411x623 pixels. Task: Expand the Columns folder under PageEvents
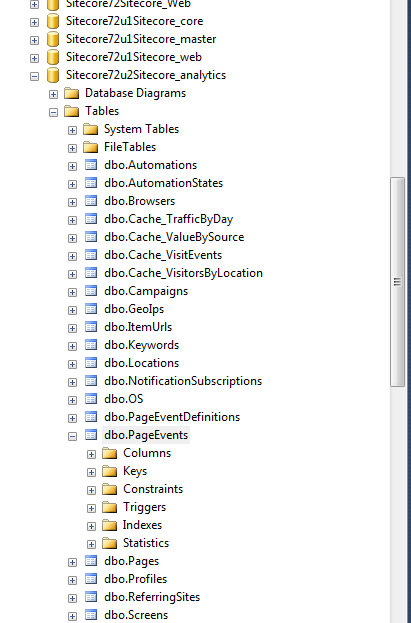(91, 454)
